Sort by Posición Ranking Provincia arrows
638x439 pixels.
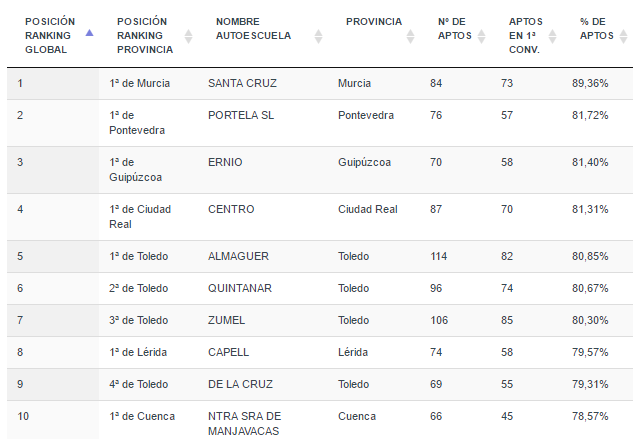(188, 36)
